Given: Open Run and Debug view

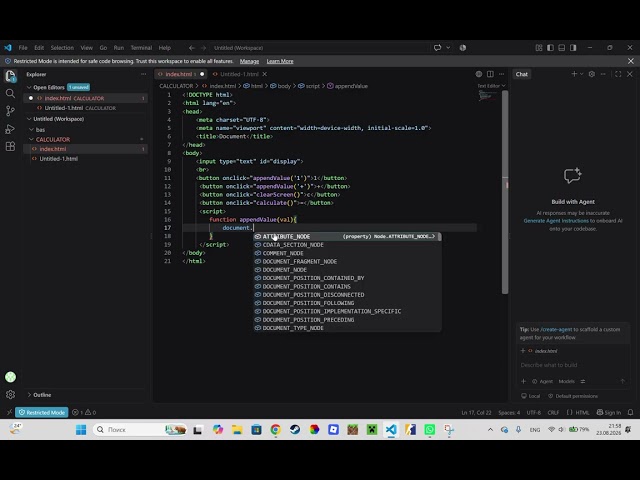Looking at the screenshot, I should (x=10, y=129).
